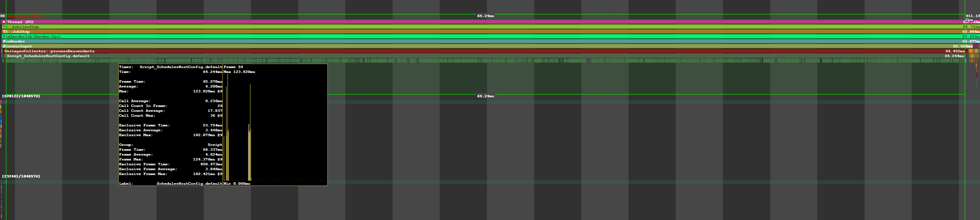
Task: Click the tall spike in Frame graph
Action: point(228,127)
